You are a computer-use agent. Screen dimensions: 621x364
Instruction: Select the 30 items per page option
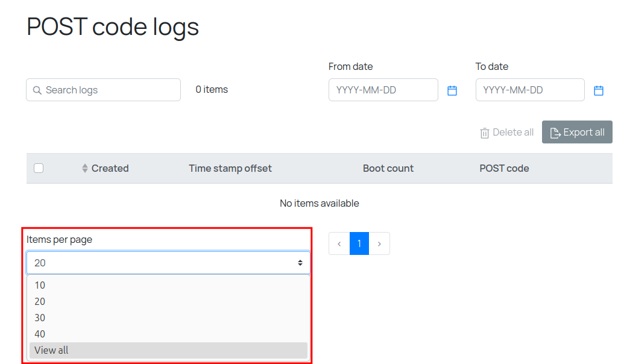[x=40, y=318]
